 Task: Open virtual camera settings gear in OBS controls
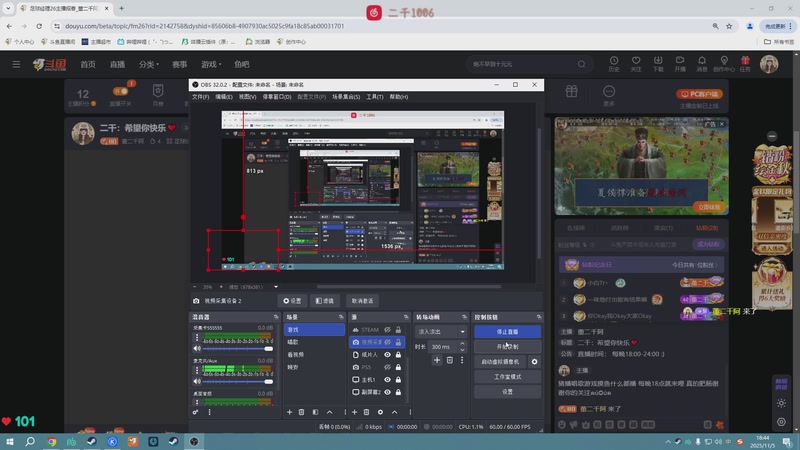coord(534,362)
